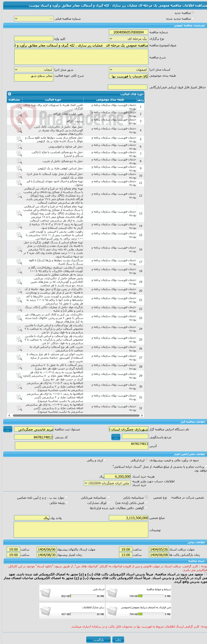This screenshot has width=207, height=644.
Task: Click the activity table horizontal scrollbar
Action: click(76, 415)
